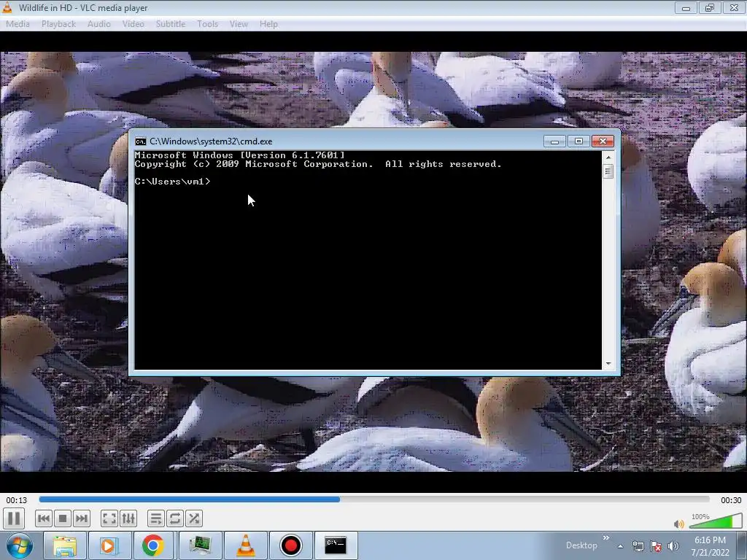Open the taskbar clock 6:16 PM

tap(710, 546)
